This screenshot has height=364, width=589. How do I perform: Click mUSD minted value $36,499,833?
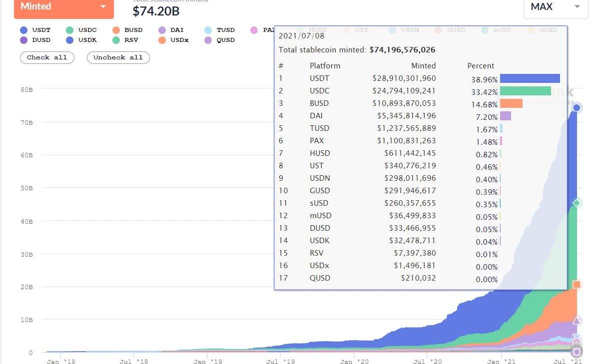pos(413,215)
